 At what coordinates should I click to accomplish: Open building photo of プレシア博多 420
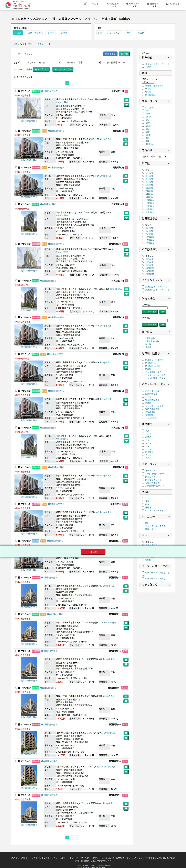(x=29, y=148)
